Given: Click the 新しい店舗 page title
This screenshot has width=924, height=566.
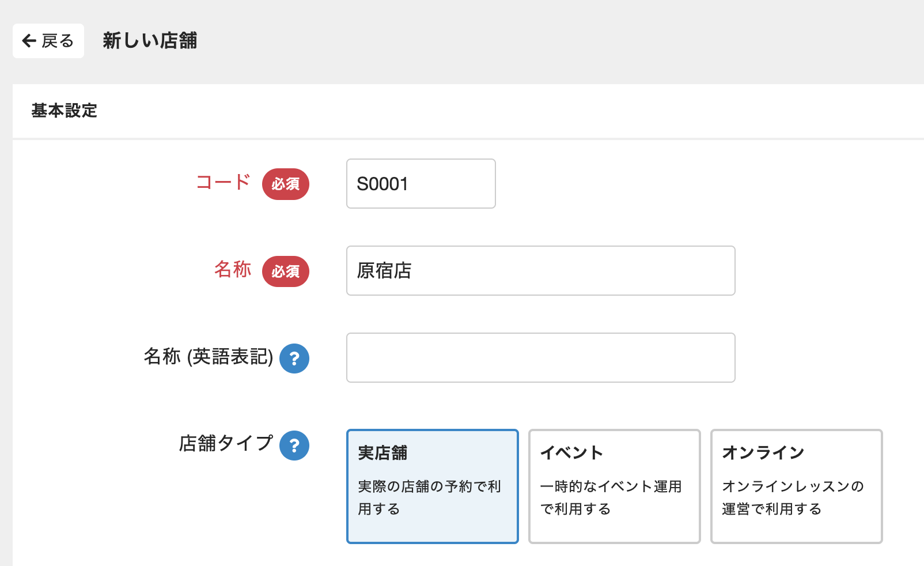Looking at the screenshot, I should [150, 41].
